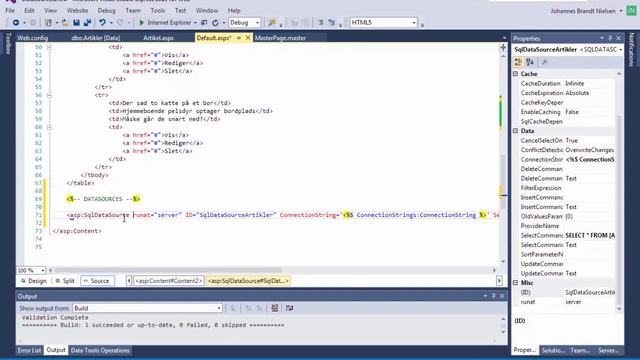Click the New Item toolbar icon
This screenshot has height=360, width=640.
pos(48,23)
